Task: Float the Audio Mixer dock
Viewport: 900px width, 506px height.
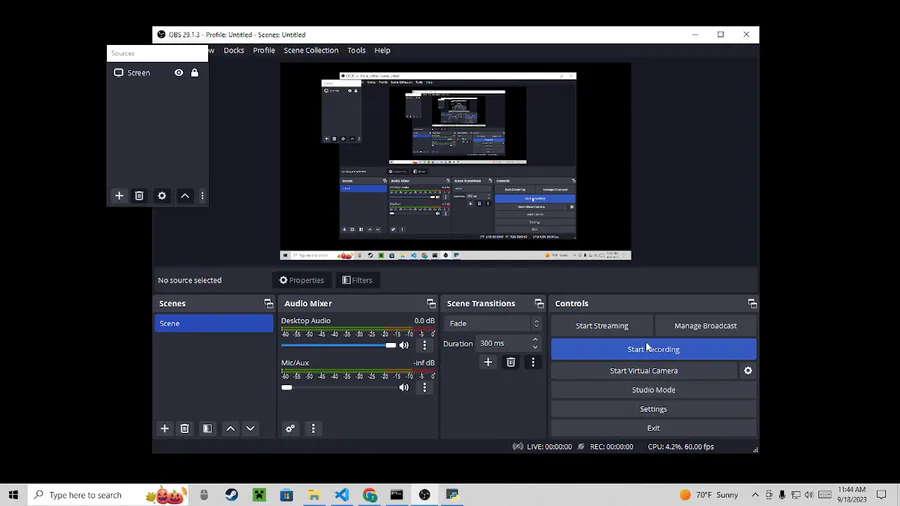Action: [431, 303]
